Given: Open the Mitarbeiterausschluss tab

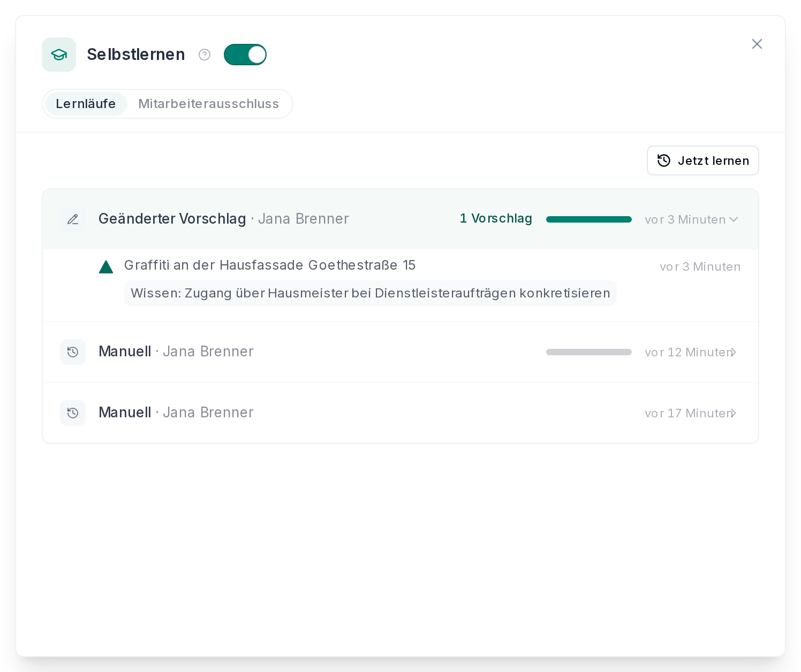Looking at the screenshot, I should (x=208, y=104).
